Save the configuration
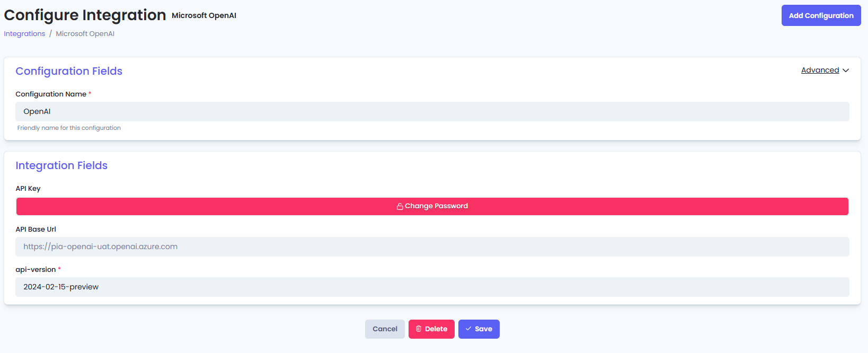This screenshot has width=868, height=353. pos(479,329)
